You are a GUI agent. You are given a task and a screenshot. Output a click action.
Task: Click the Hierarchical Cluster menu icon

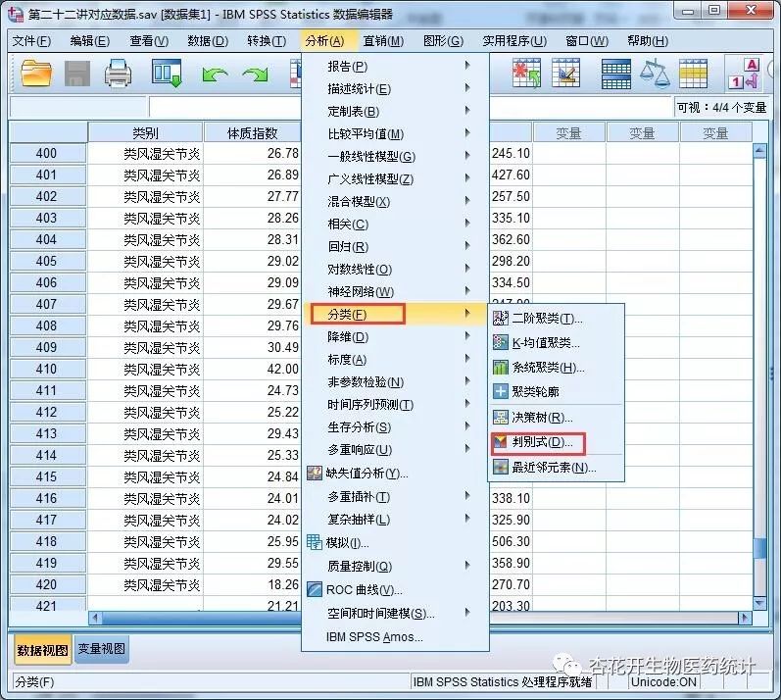pyautogui.click(x=501, y=368)
